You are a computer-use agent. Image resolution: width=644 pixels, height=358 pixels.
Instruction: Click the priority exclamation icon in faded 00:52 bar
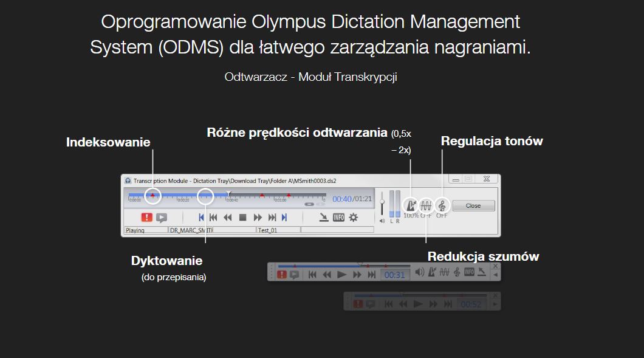(x=358, y=304)
